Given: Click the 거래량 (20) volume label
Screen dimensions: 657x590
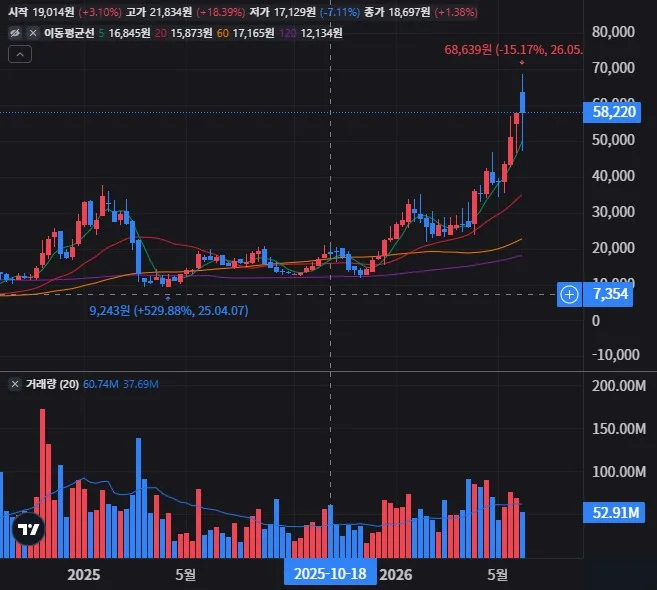Looking at the screenshot, I should [x=52, y=384].
